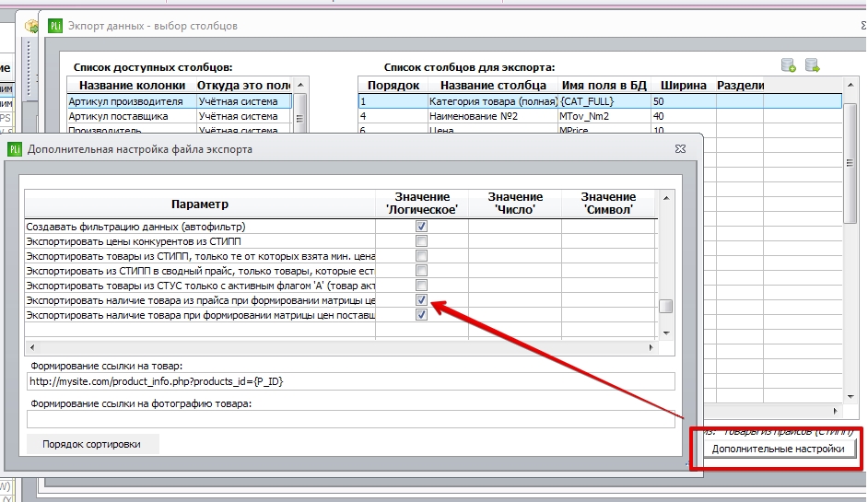
Task: Click down arrow of parameters table scrollbar
Action: coord(666,333)
